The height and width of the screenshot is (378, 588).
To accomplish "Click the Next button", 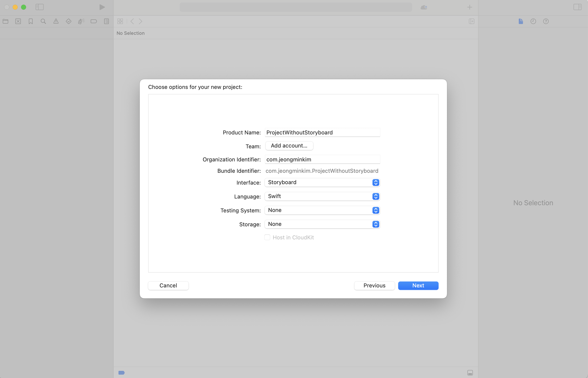I will (418, 286).
